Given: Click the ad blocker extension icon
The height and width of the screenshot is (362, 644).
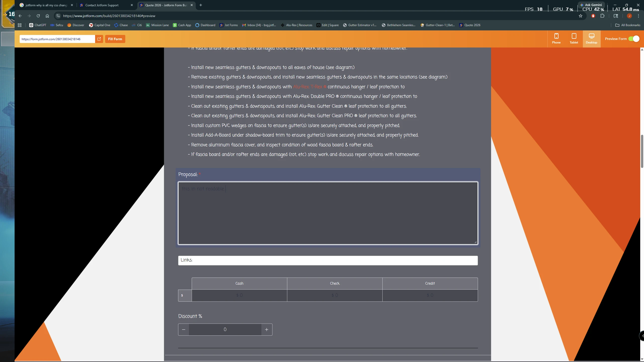Looking at the screenshot, I should 593,16.
